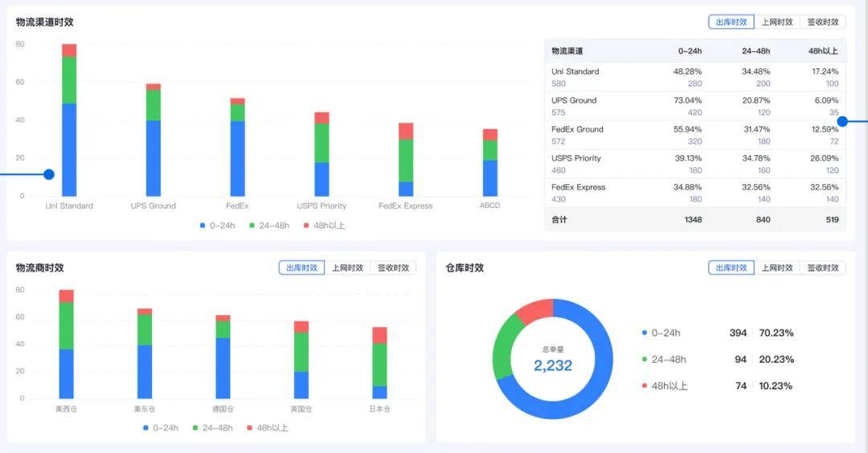
Task: Toggle 48h以上 legend in 物流商时效 chart
Action: (268, 428)
